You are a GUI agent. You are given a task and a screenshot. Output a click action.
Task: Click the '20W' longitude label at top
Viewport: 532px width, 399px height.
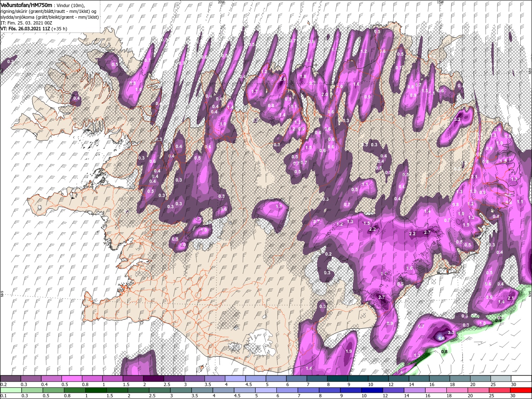tap(221, 2)
